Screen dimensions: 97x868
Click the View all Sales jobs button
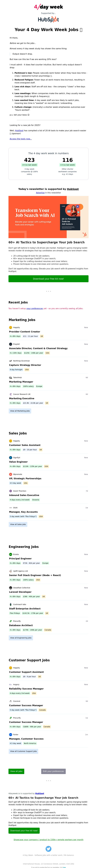tap(18, 524)
